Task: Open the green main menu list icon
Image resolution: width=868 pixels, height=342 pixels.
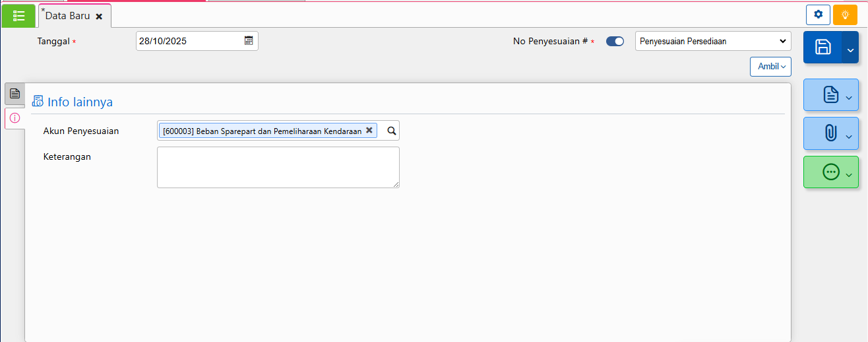Action: point(18,15)
